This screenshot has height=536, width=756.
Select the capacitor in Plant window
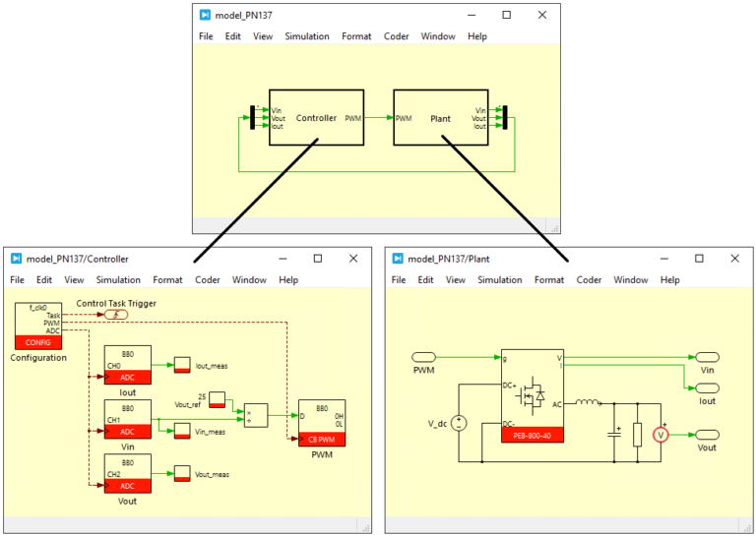[614, 432]
